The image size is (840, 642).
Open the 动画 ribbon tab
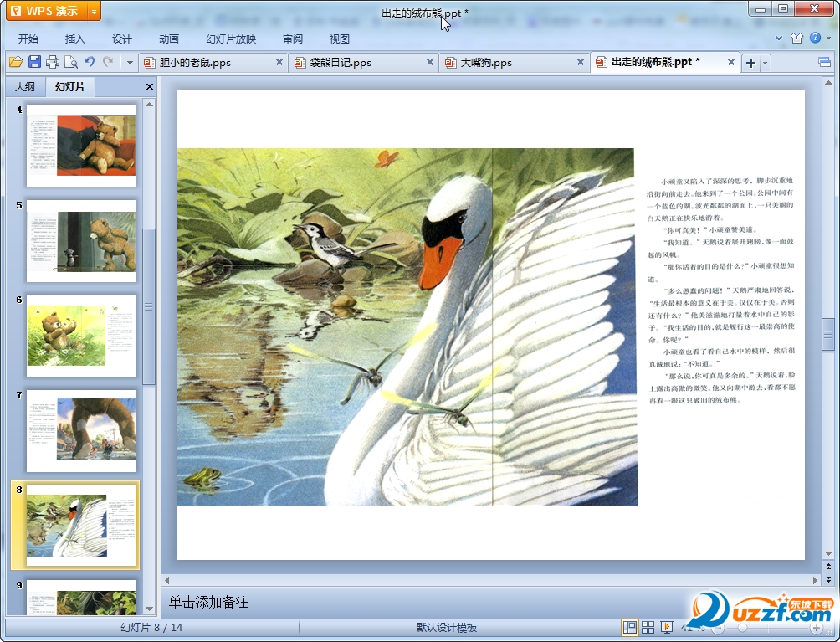point(169,39)
